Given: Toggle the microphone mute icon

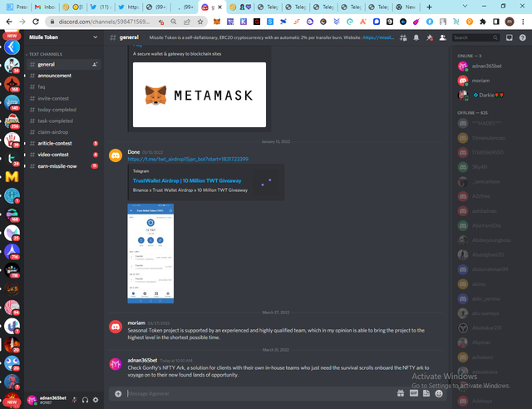Looking at the screenshot, I should point(74,400).
